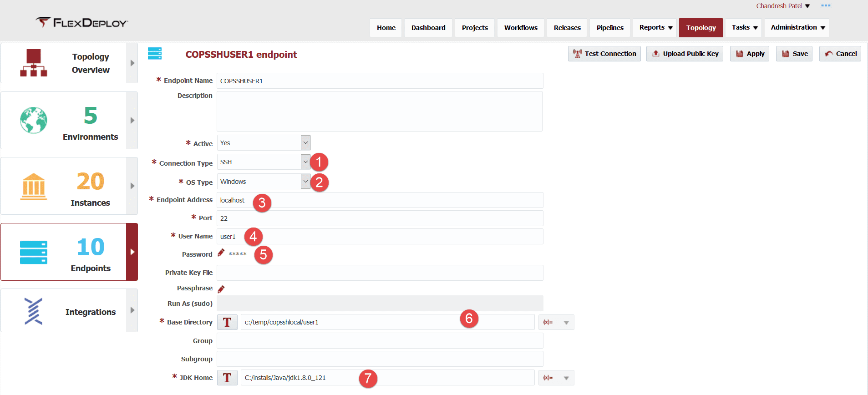Expand the Endpoints panel arrow
This screenshot has width=868, height=395.
pyautogui.click(x=132, y=252)
